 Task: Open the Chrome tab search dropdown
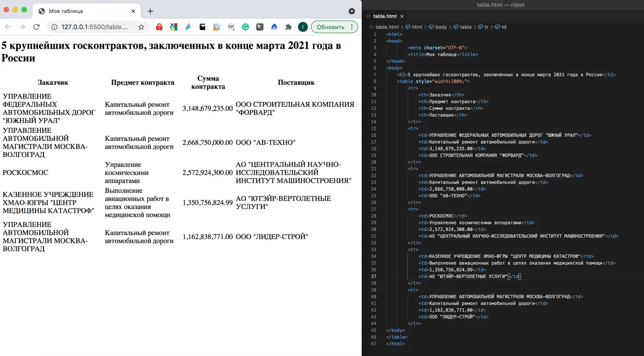(x=352, y=11)
